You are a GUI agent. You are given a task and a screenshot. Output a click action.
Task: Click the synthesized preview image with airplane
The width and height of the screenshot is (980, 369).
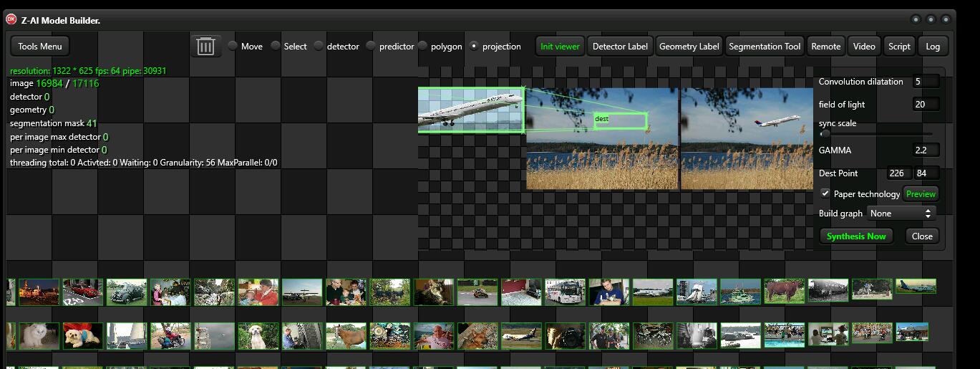[x=747, y=138]
